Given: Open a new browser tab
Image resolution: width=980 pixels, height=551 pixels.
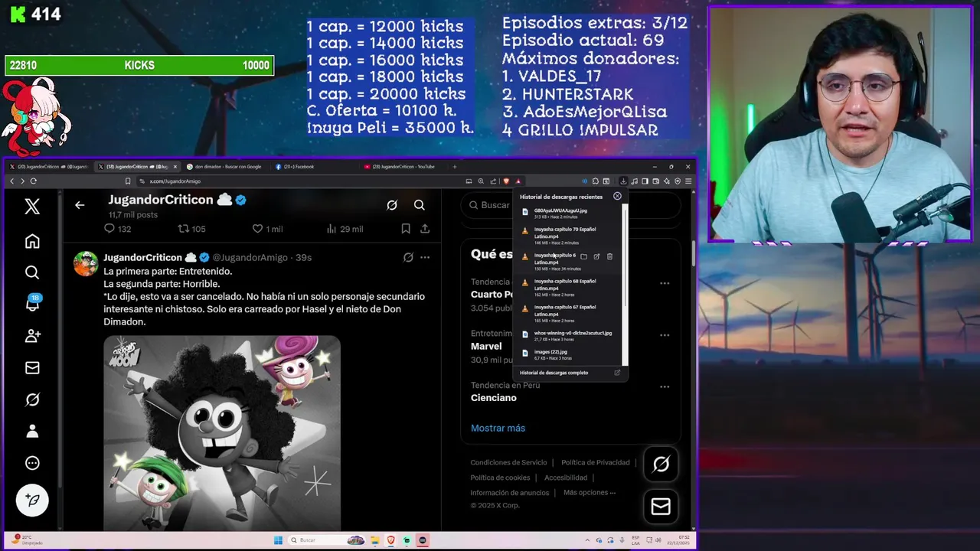Looking at the screenshot, I should point(454,166).
